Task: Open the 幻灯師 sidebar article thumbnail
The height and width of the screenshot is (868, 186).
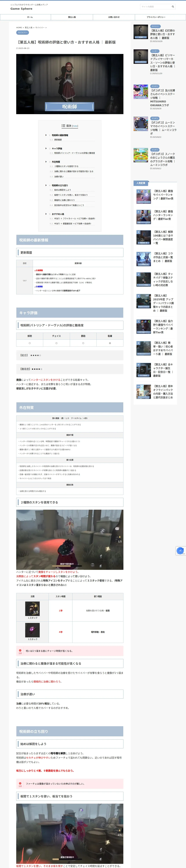Action: tap(141, 32)
